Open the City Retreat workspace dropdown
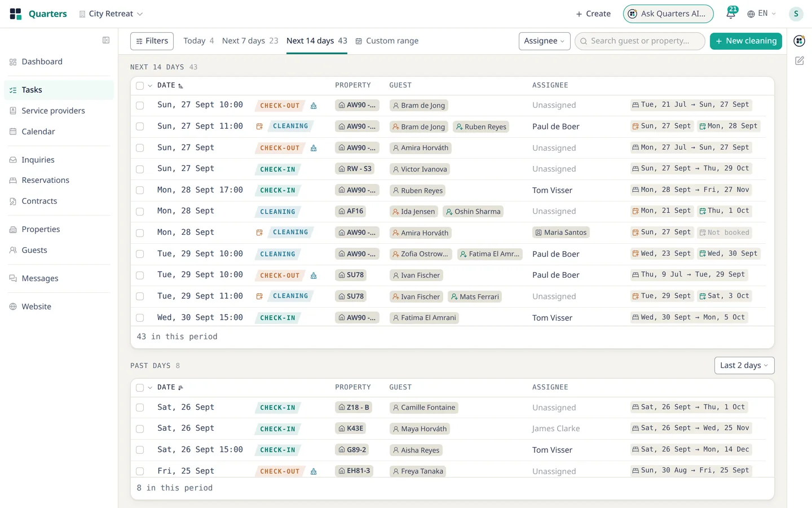The image size is (812, 508). tap(111, 14)
